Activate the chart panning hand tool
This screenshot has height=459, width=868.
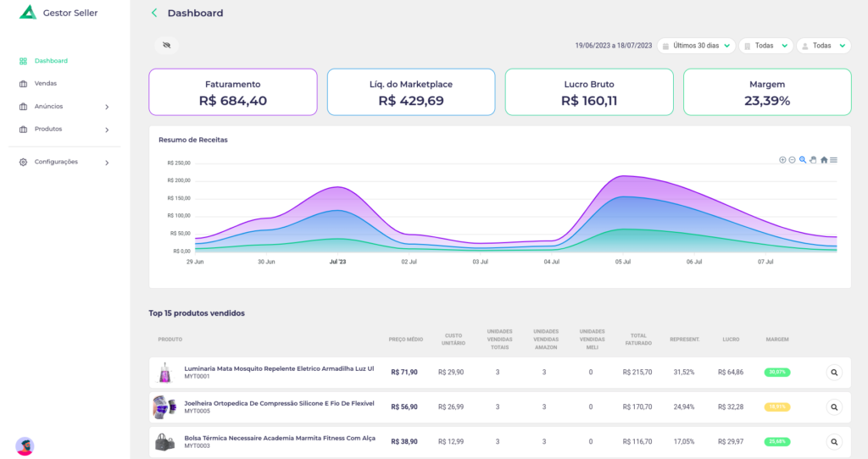point(813,160)
